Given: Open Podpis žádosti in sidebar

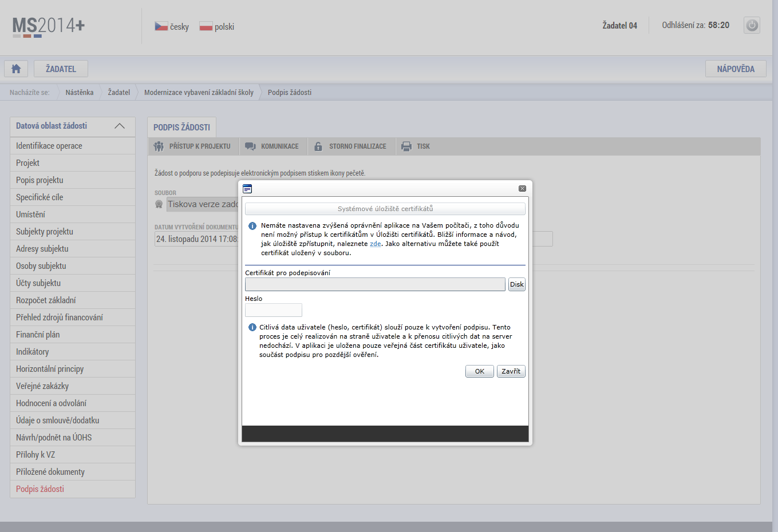Looking at the screenshot, I should point(73,489).
